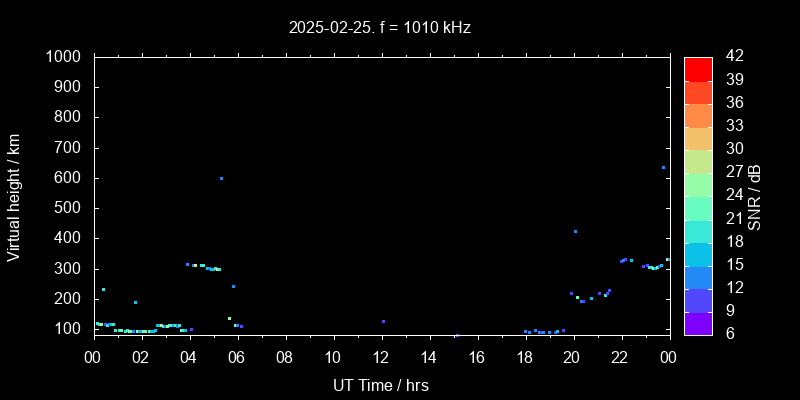Select the violet 6–9 dB colorbar segment

698,323
